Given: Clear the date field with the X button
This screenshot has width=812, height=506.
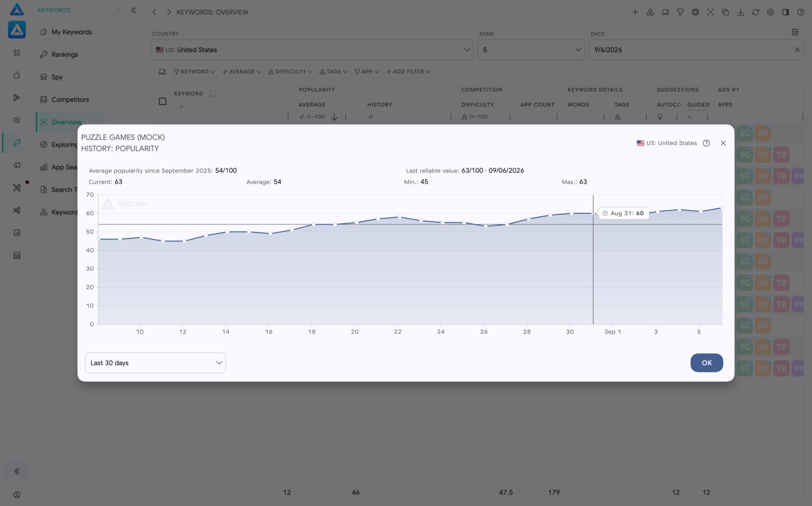Looking at the screenshot, I should [797, 50].
